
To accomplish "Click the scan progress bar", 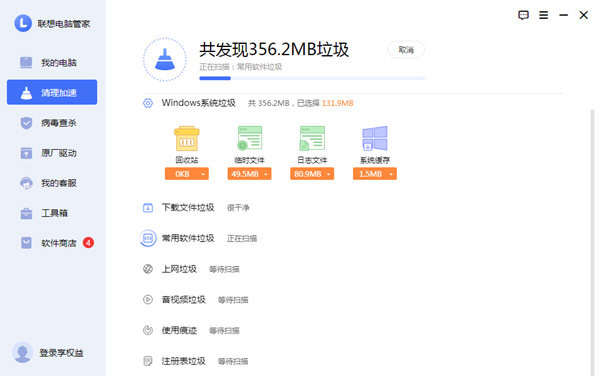I will [312, 78].
